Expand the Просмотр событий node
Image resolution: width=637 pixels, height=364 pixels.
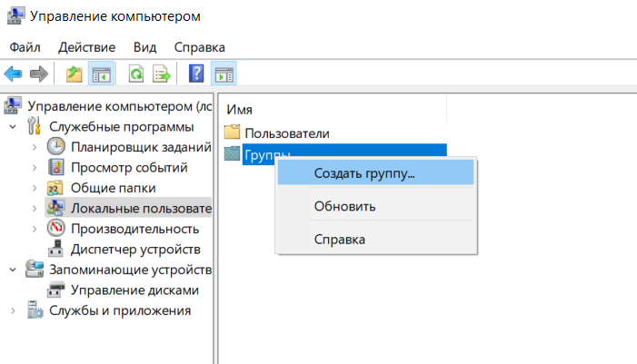(x=35, y=168)
